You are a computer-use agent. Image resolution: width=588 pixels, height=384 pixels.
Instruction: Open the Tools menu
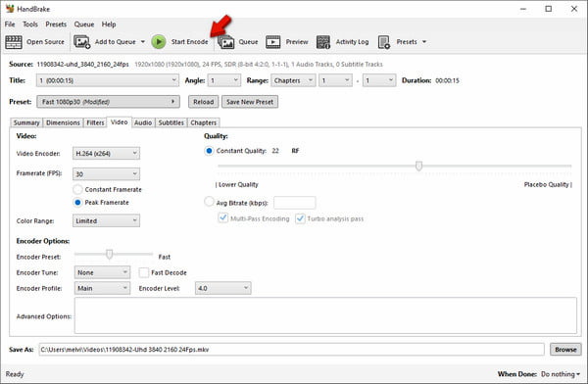(x=30, y=24)
